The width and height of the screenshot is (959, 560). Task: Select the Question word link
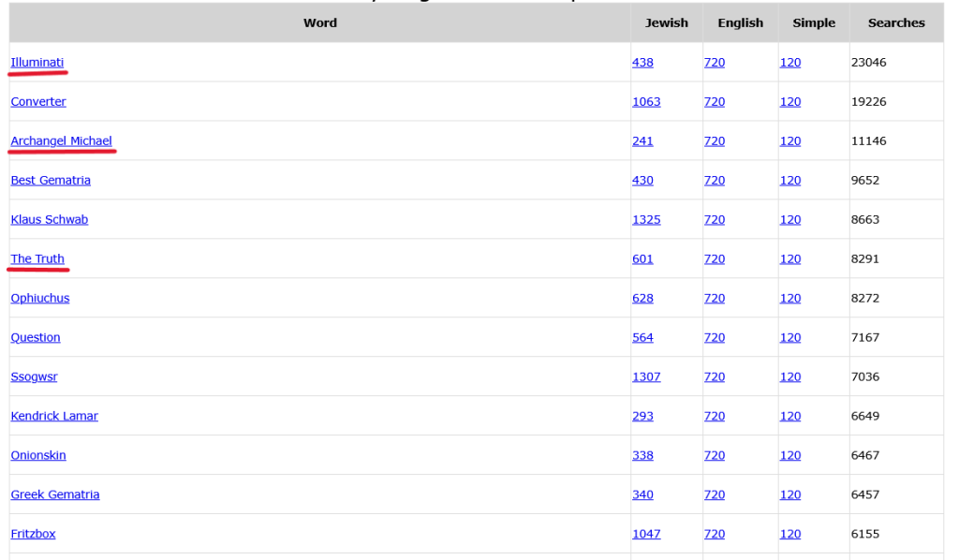36,338
